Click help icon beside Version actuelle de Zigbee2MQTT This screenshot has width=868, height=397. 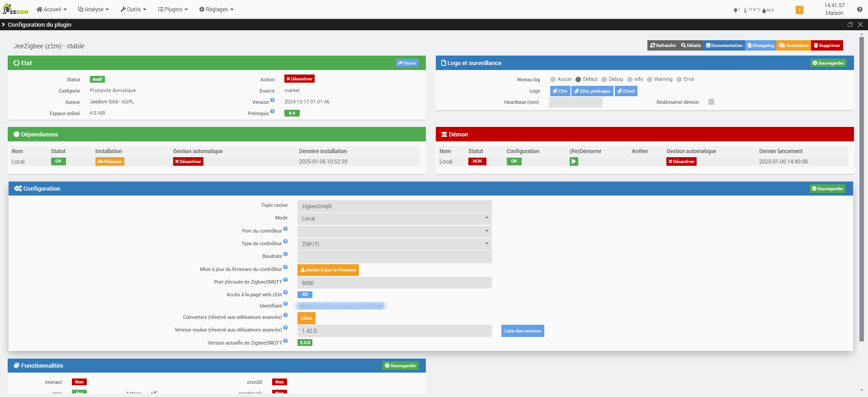click(x=286, y=341)
